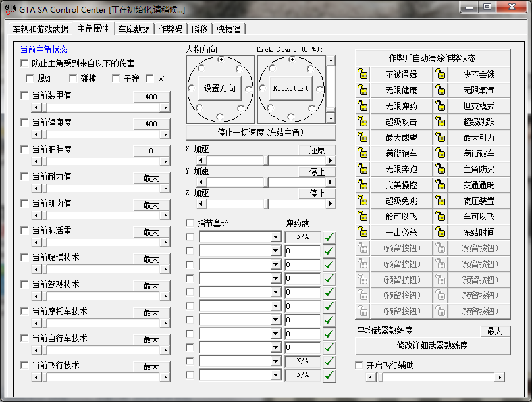Check the 子弹 damage checkbox
The height and width of the screenshot is (402, 532).
click(116, 79)
